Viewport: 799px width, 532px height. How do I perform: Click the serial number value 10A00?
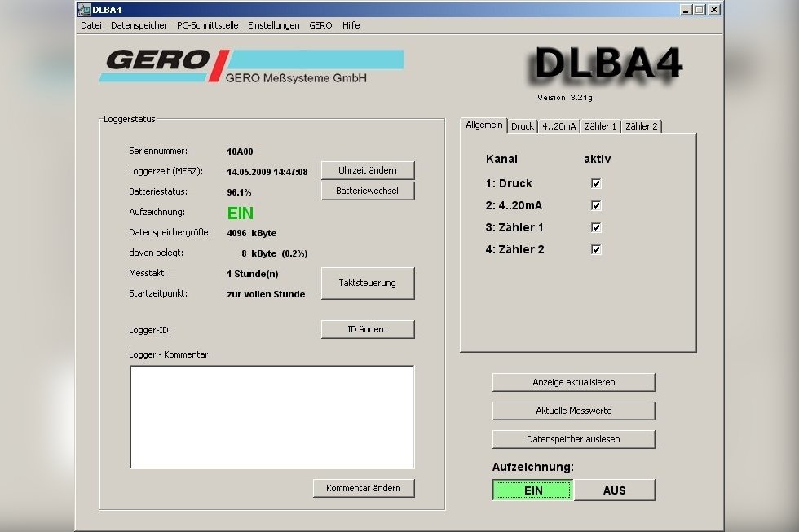point(240,152)
